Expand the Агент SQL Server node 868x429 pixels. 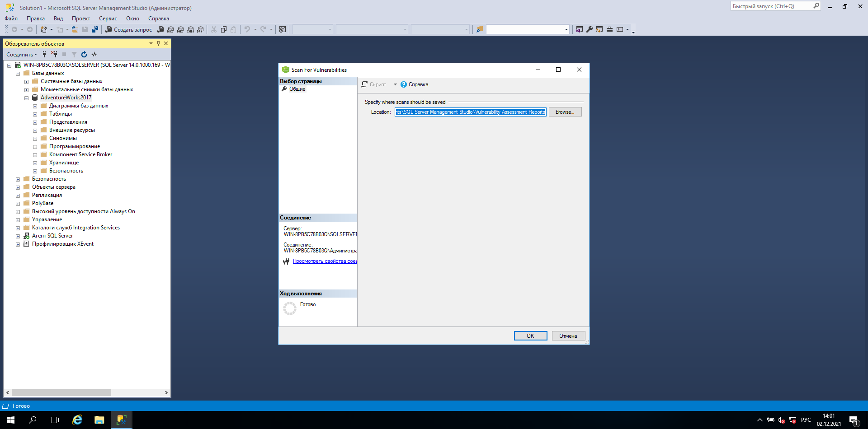(18, 236)
